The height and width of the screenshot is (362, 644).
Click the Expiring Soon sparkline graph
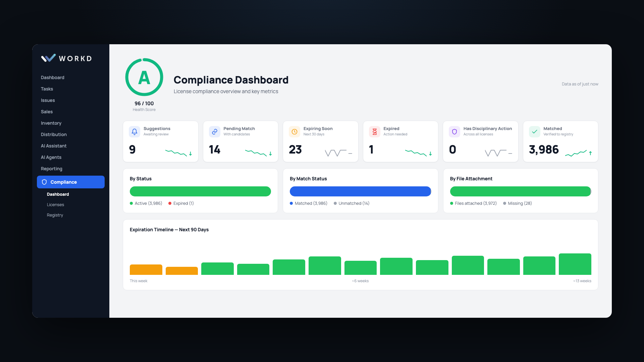(x=336, y=153)
